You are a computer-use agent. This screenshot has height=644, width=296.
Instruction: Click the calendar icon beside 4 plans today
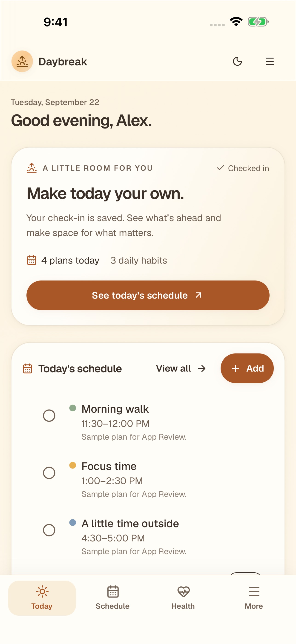[32, 260]
